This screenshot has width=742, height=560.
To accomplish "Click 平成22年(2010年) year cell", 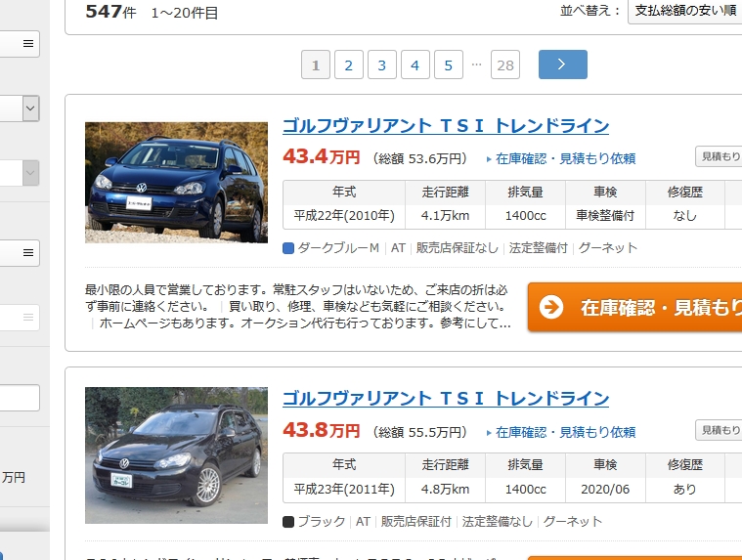I will click(x=344, y=216).
